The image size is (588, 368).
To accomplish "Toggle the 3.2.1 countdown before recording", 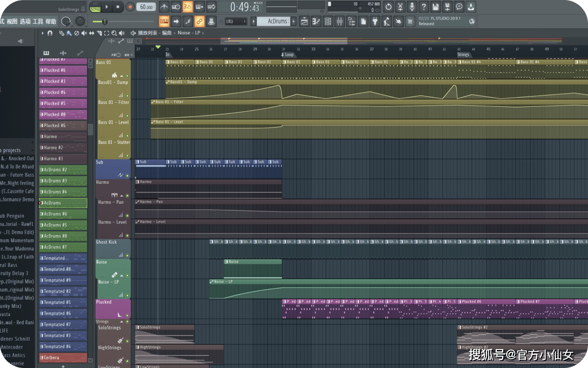I will pyautogui.click(x=188, y=7).
